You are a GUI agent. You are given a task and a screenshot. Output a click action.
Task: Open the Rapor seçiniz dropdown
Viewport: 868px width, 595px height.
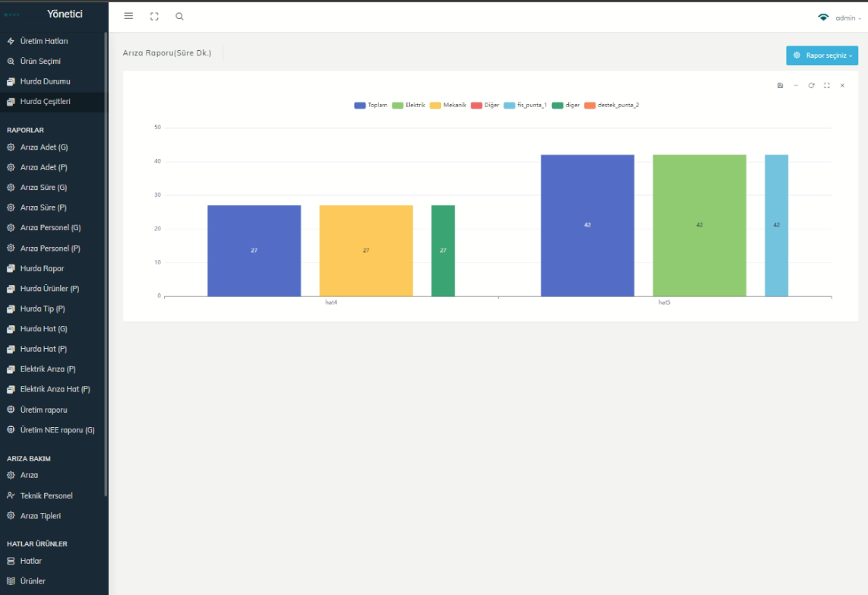pos(822,55)
